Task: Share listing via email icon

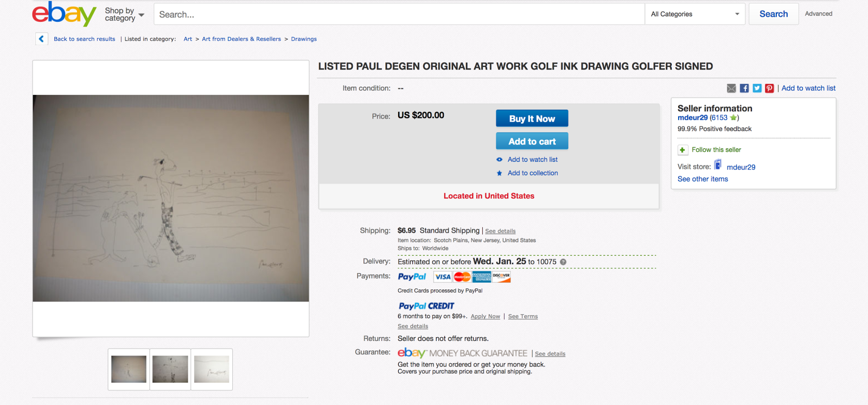Action: 731,88
